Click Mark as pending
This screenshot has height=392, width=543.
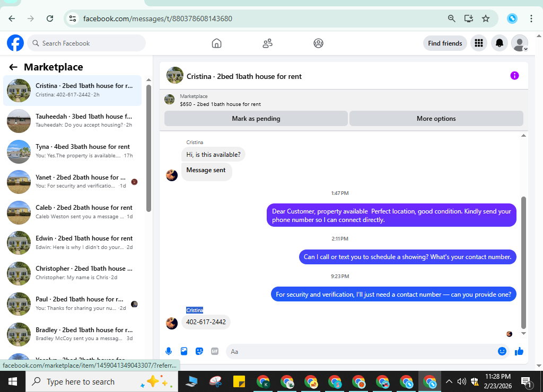[x=256, y=118]
